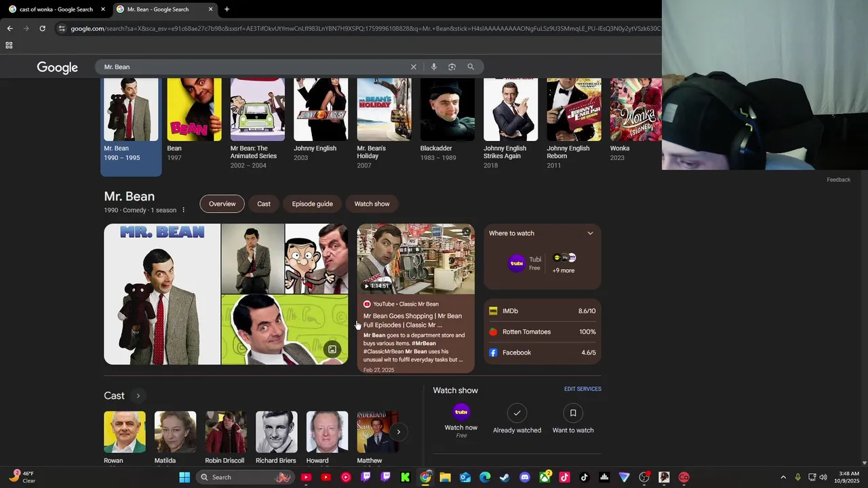Open the 'Blackadder 1983 – 1989' card
Viewport: 868px width, 488px height.
(x=448, y=119)
